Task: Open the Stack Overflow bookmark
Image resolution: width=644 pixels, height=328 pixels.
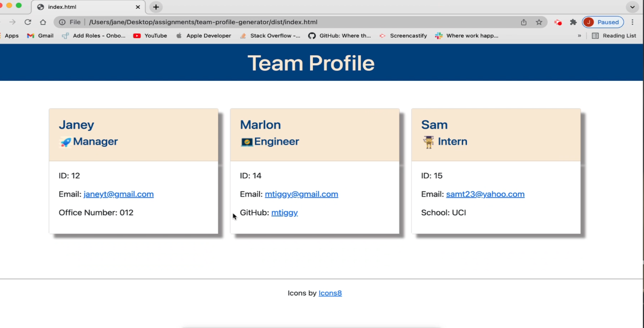Action: (x=270, y=36)
